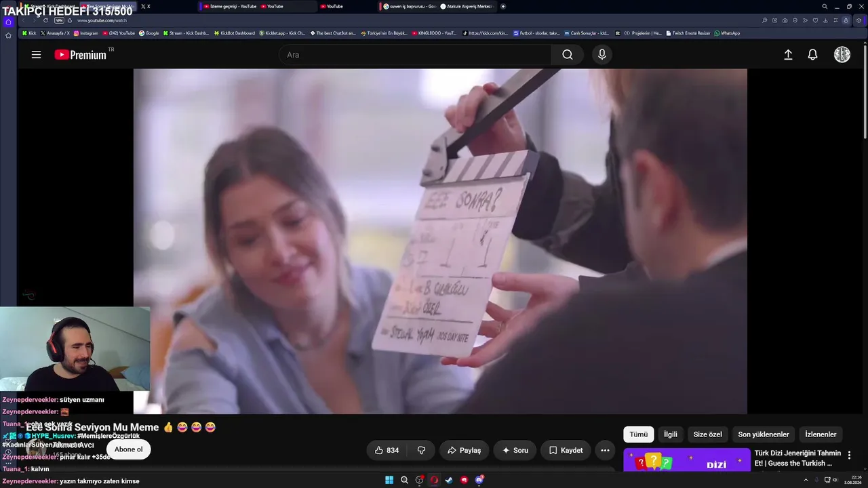Open the Instagram bookmark
This screenshot has width=868, height=488.
85,33
